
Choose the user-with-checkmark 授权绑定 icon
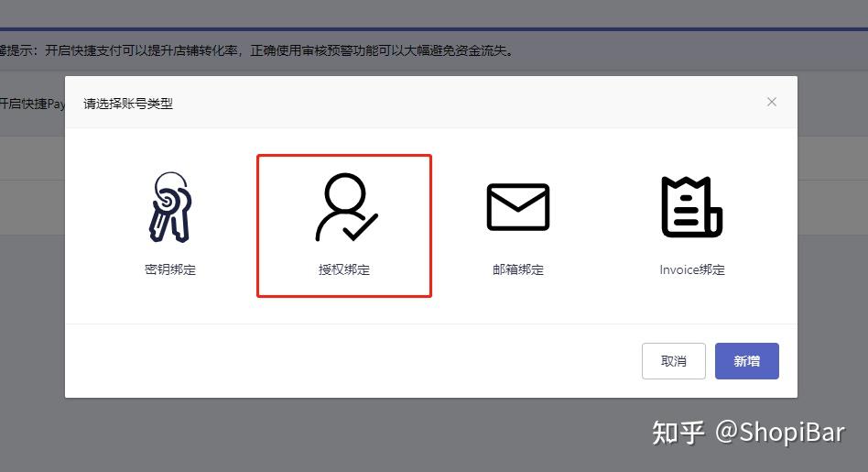tap(346, 207)
